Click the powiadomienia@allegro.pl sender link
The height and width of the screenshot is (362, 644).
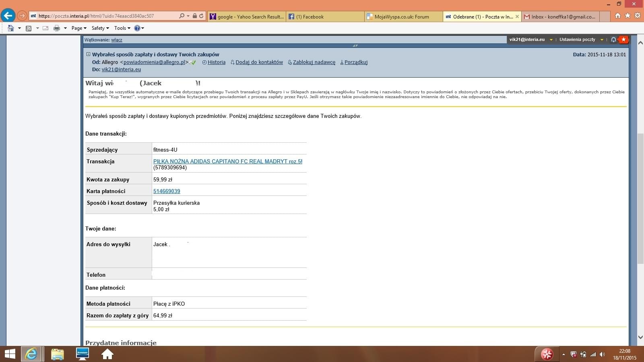pyautogui.click(x=154, y=62)
